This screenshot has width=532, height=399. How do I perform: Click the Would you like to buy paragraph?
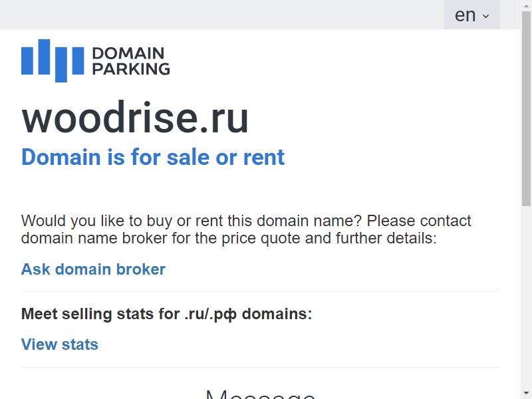tap(246, 229)
